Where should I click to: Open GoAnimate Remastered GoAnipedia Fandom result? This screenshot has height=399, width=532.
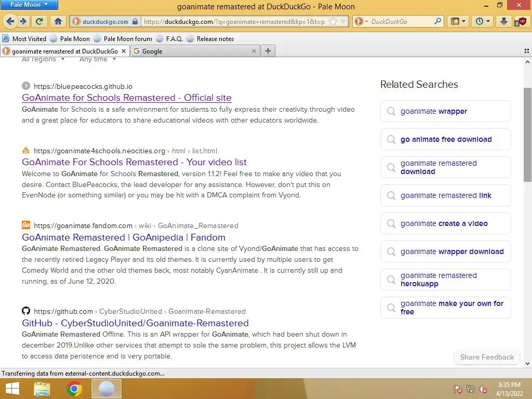(124, 237)
